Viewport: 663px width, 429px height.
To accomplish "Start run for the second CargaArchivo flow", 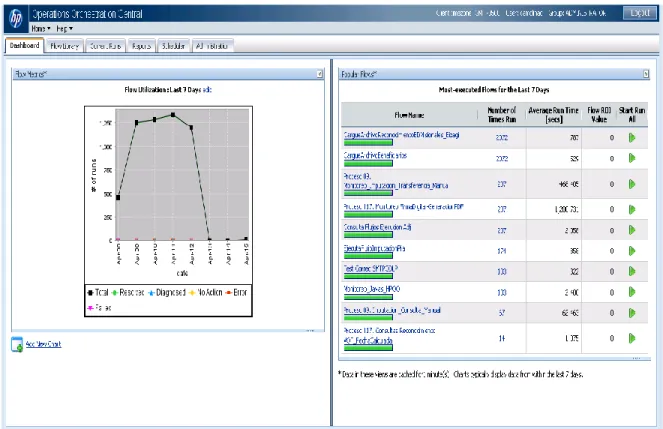I will [632, 158].
